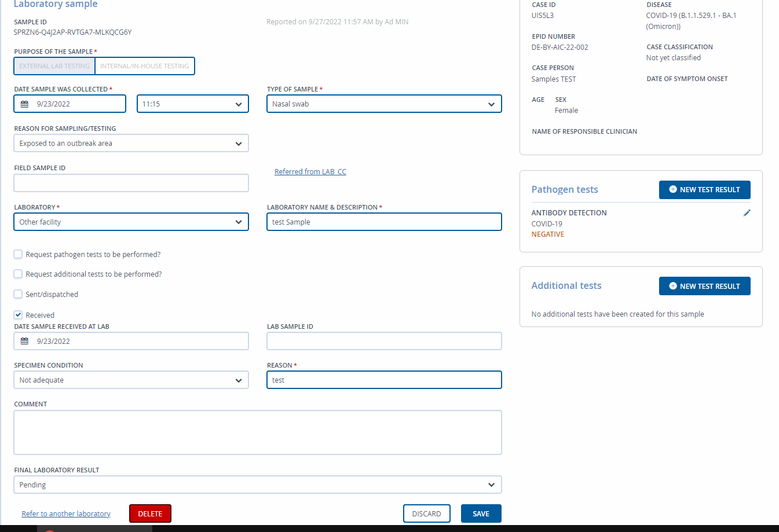779x532 pixels.
Task: Check Request additional tests to be performed
Action: point(18,274)
